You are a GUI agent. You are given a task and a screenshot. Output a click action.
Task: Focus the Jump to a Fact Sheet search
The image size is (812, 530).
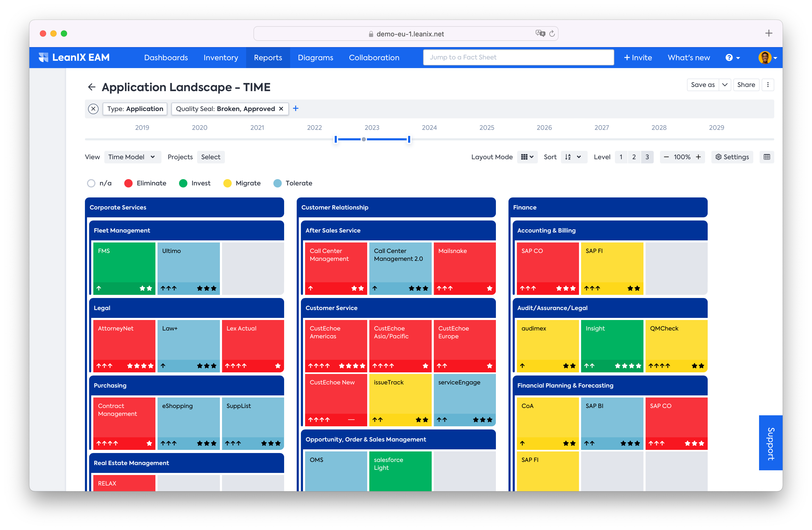point(518,57)
